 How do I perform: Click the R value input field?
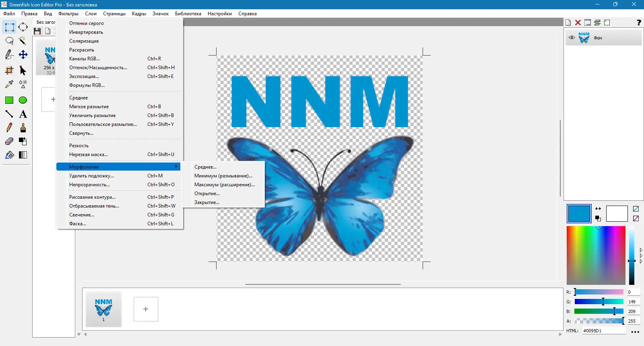634,292
